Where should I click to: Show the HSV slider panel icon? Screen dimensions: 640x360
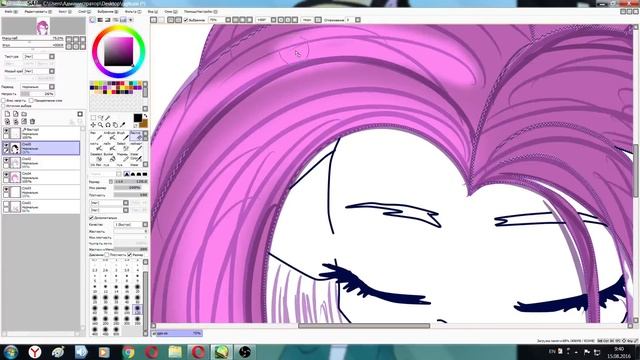[x=108, y=20]
